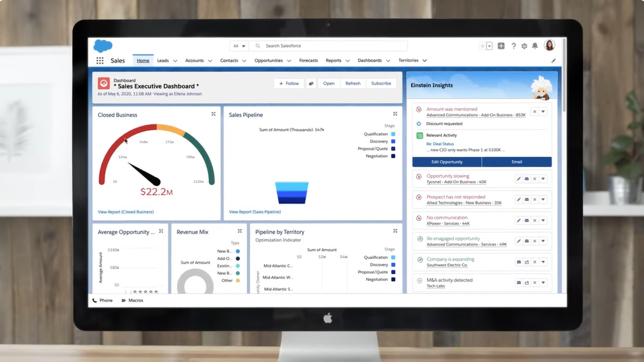The image size is (644, 362).
Task: Click inside the Search Salesforce field
Action: [329, 46]
